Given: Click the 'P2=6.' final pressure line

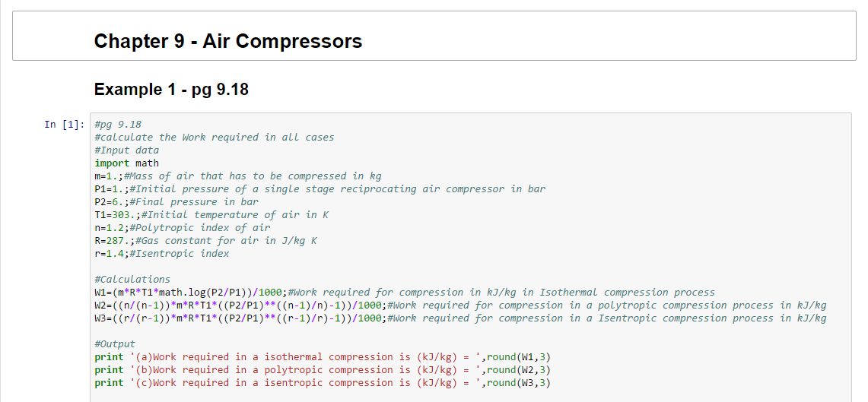Looking at the screenshot, I should (176, 202).
